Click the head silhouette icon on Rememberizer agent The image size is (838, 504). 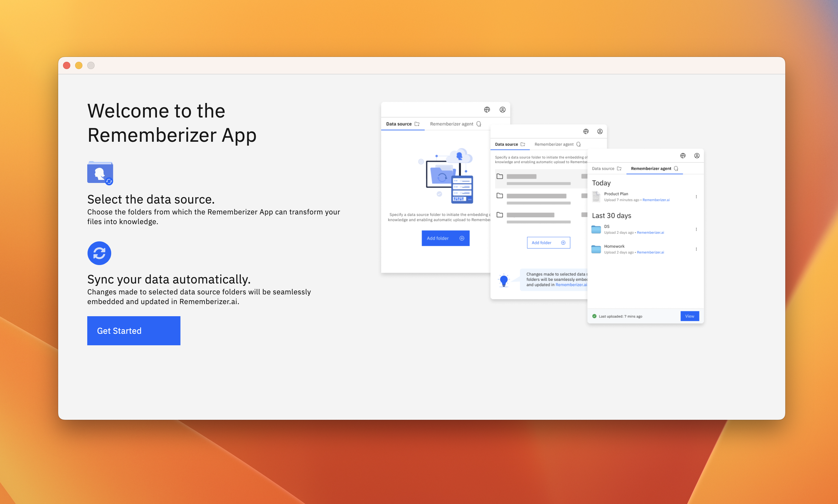tap(676, 168)
